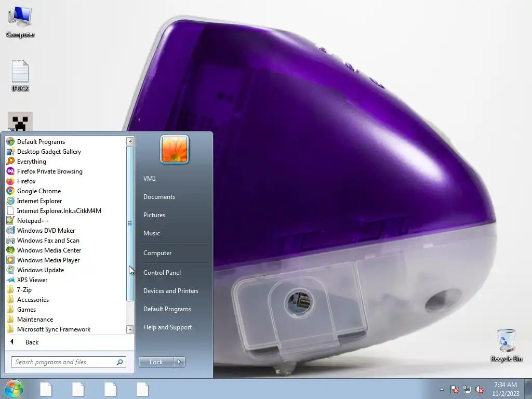The image size is (532, 399).
Task: Open Firefox from the Start menu
Action: (26, 181)
